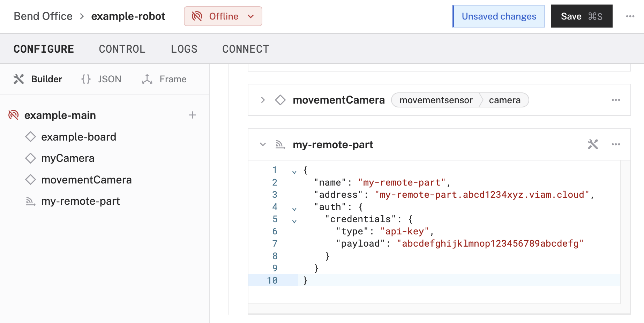Open the CONTROL tab
644x323 pixels.
click(122, 49)
